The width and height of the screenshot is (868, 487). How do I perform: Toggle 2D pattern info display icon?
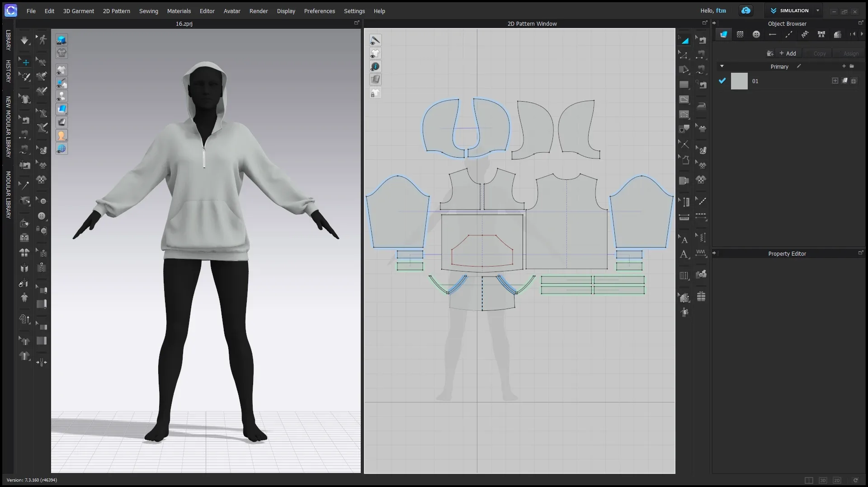[x=375, y=66]
